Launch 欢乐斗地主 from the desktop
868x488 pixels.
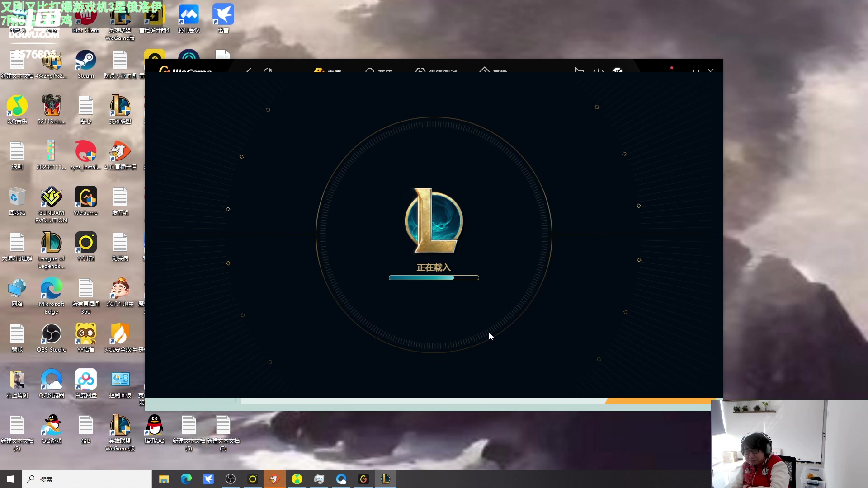[x=120, y=292]
